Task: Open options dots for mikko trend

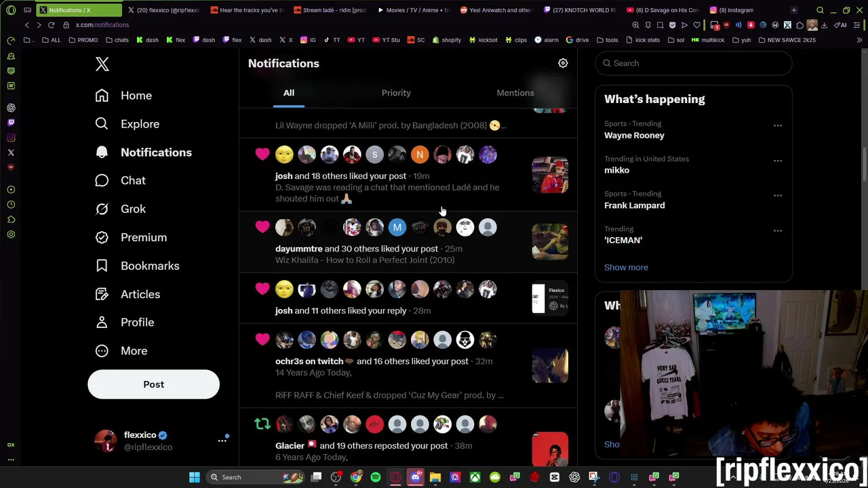Action: click(x=778, y=161)
